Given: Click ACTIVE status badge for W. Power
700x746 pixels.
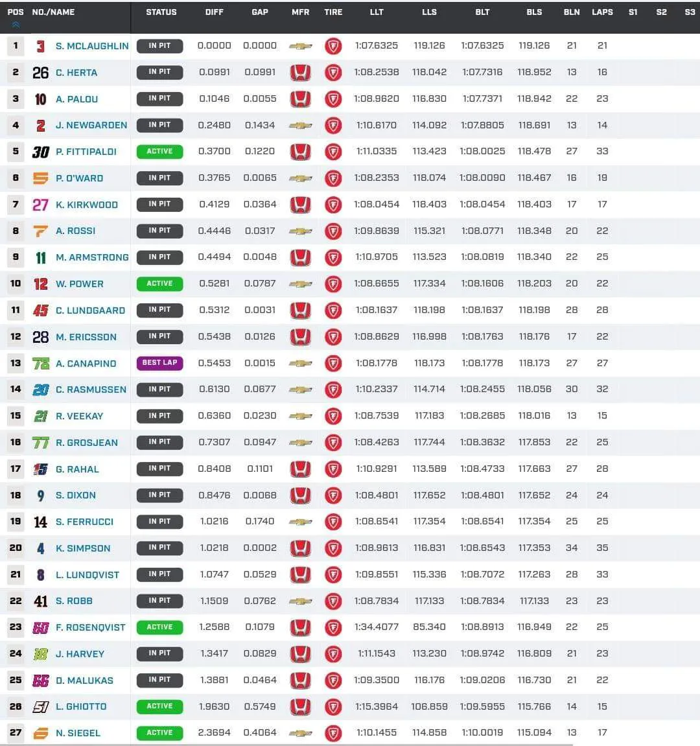Looking at the screenshot, I should [159, 284].
